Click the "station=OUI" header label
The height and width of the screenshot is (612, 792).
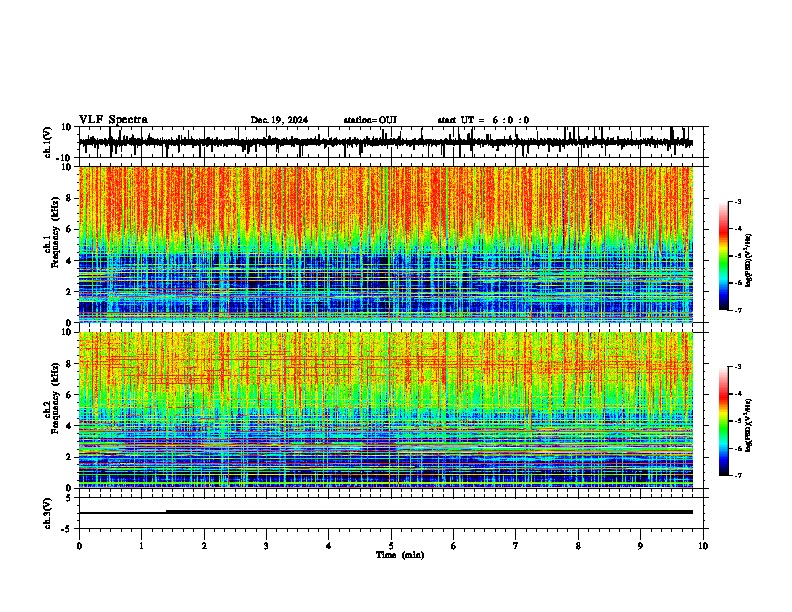point(370,120)
